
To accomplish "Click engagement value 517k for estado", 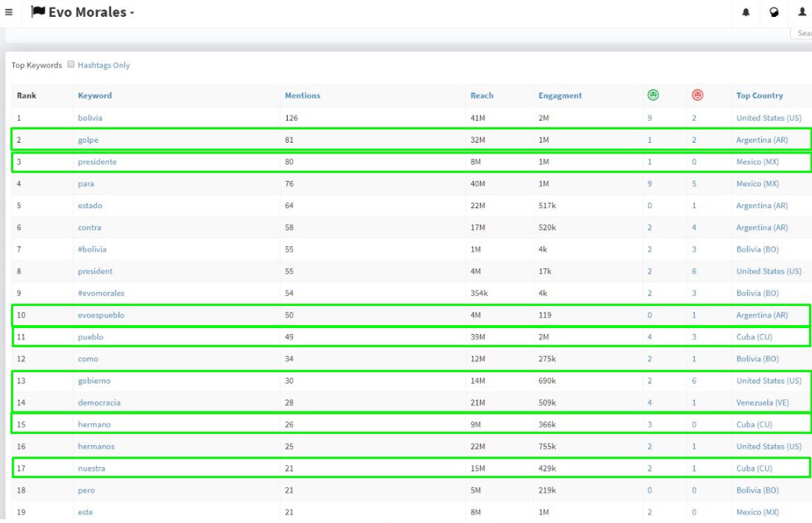I will [x=547, y=205].
